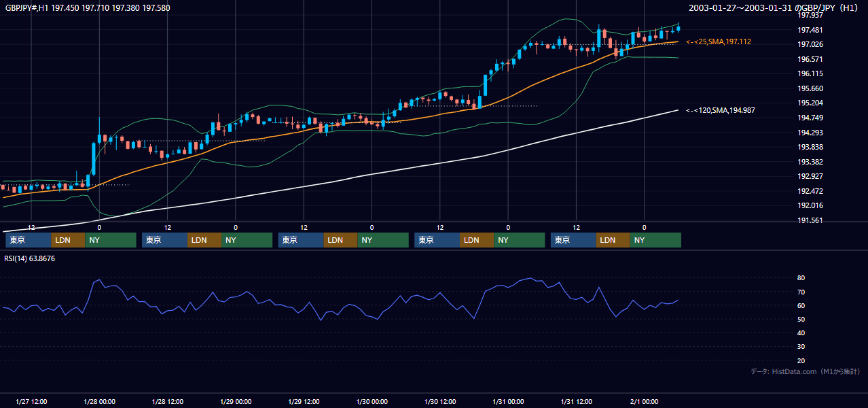Click the 1/29 12:00 time axis label
Screen dimensions: 868x408
(304, 402)
